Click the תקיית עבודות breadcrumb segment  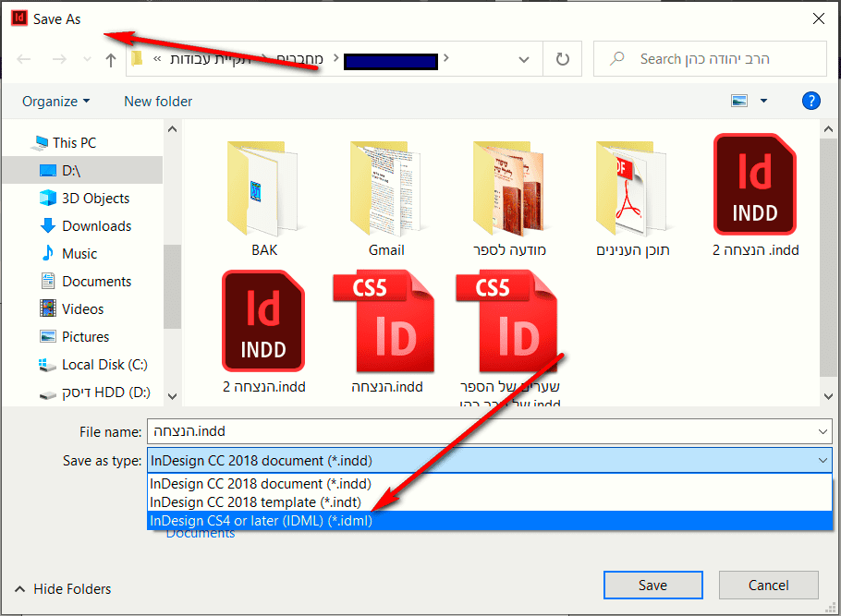pyautogui.click(x=211, y=58)
